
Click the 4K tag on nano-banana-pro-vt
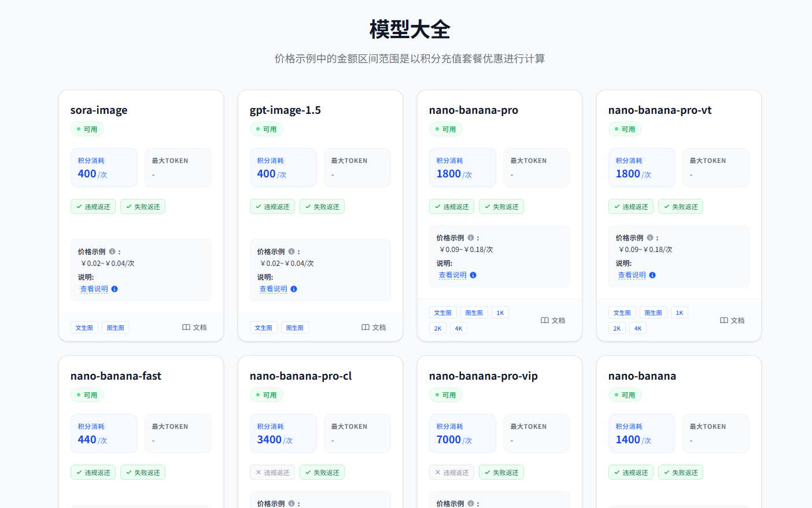638,328
